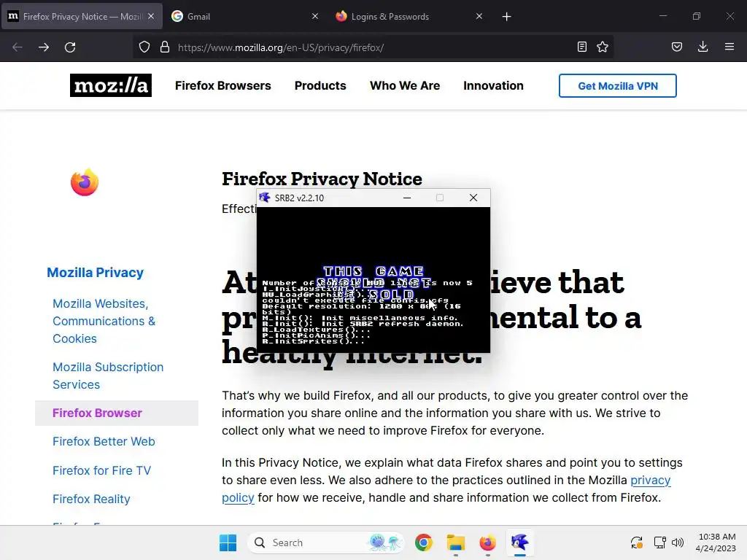Minimize the SRB2 window
747x560 pixels.
[x=407, y=198]
